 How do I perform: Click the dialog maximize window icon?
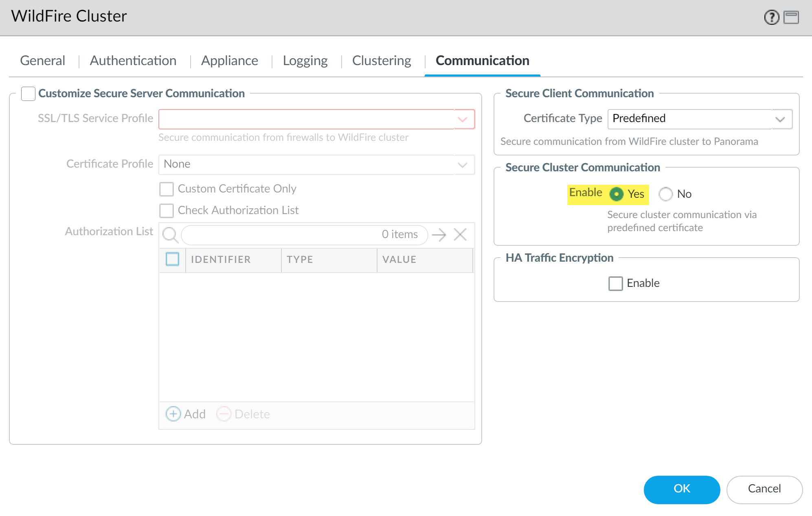791,17
